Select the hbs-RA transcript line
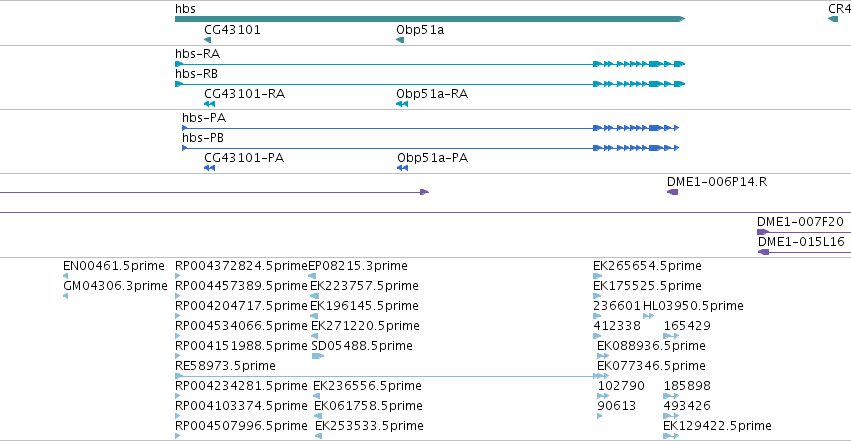Screen dimensions: 851x441 [430, 64]
